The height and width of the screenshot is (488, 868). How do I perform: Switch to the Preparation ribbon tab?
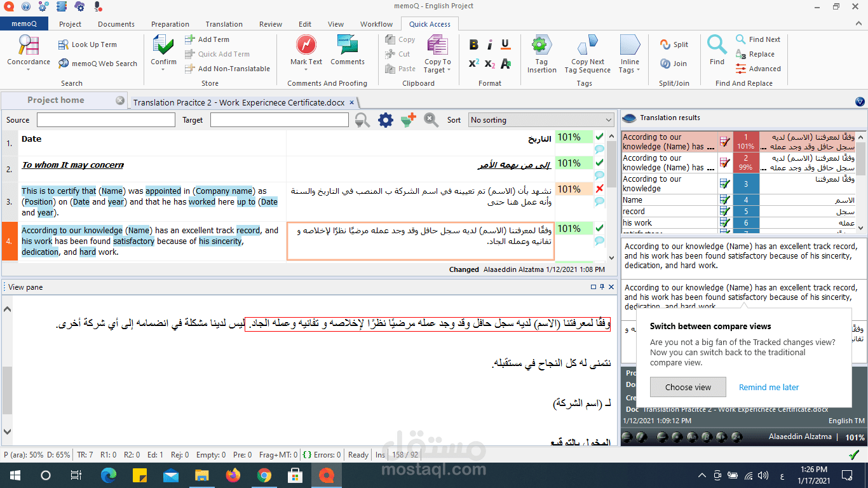[x=170, y=24]
